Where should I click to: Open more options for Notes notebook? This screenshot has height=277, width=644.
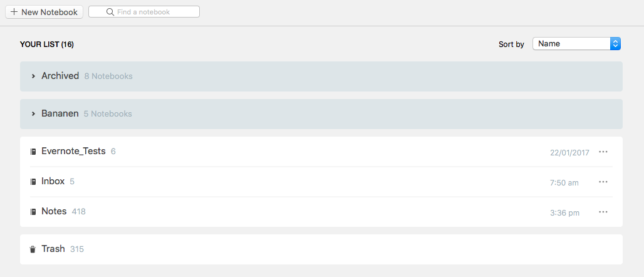(603, 212)
